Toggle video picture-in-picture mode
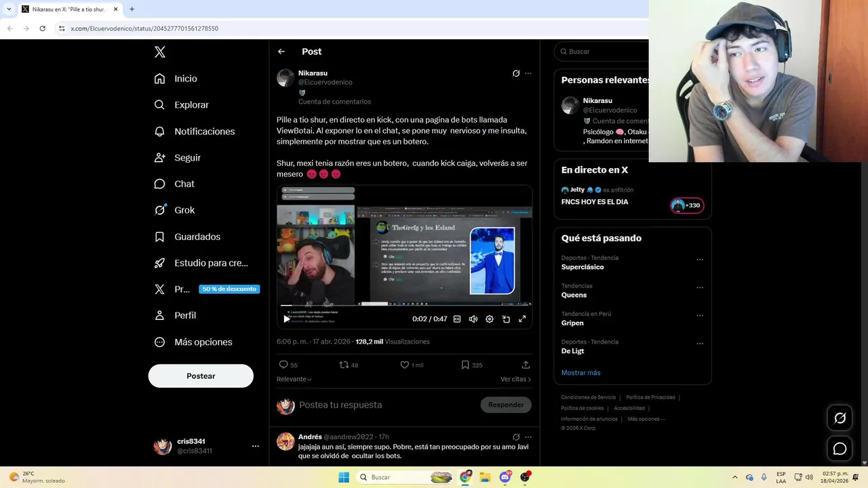Screen dimensions: 868x488 [506, 319]
